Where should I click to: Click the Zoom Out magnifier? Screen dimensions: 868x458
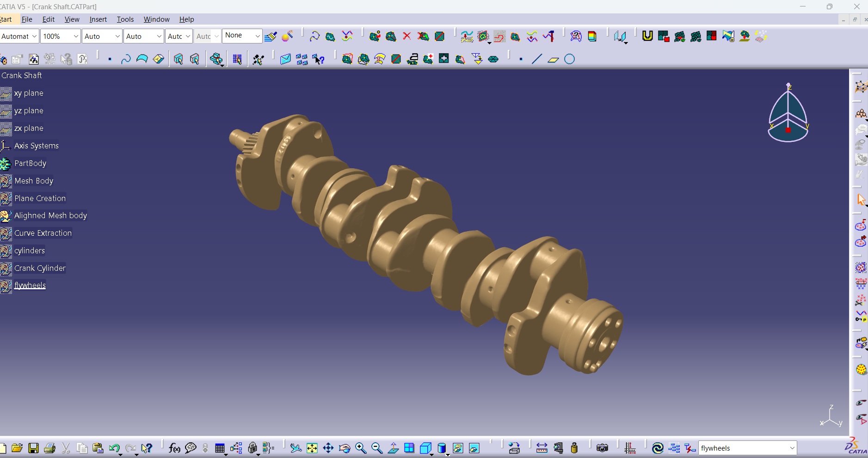pos(377,448)
